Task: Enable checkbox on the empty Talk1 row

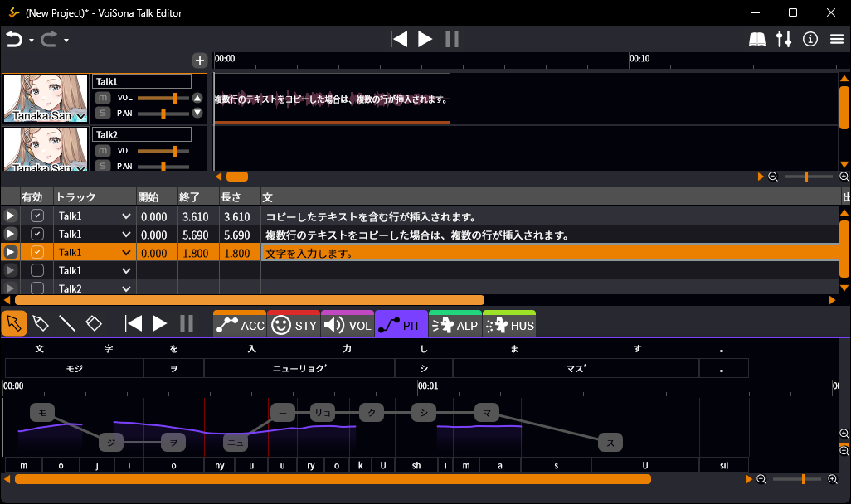Action: point(37,270)
